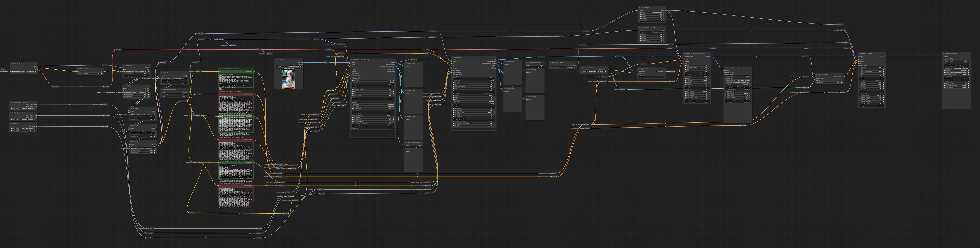Select the Save Image Extended node title
Viewport: 980px width, 248px height.
(x=951, y=54)
